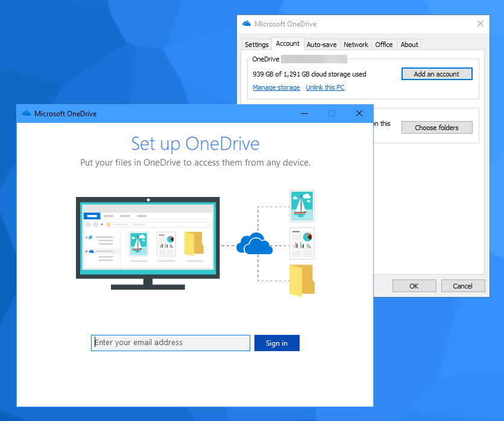Image resolution: width=504 pixels, height=421 pixels.
Task: Click the Choose folders button
Action: (437, 128)
